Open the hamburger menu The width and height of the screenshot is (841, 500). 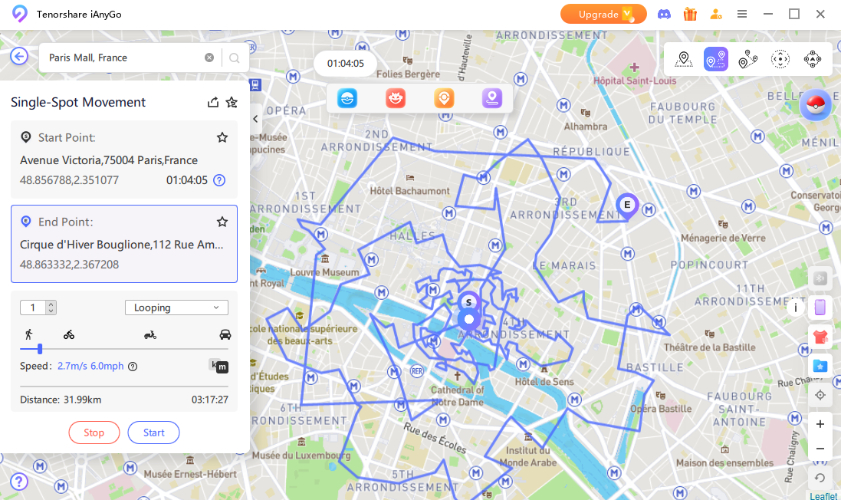pos(742,14)
